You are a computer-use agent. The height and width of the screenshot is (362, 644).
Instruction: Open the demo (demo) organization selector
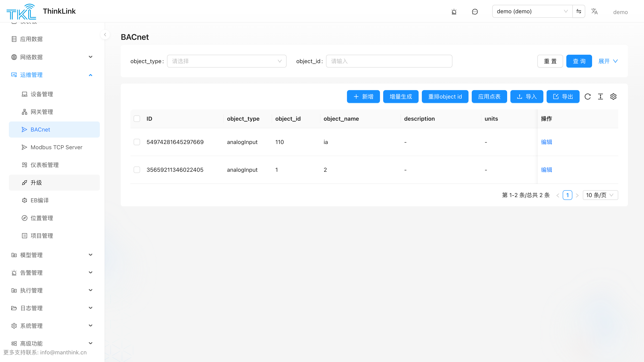pyautogui.click(x=532, y=11)
